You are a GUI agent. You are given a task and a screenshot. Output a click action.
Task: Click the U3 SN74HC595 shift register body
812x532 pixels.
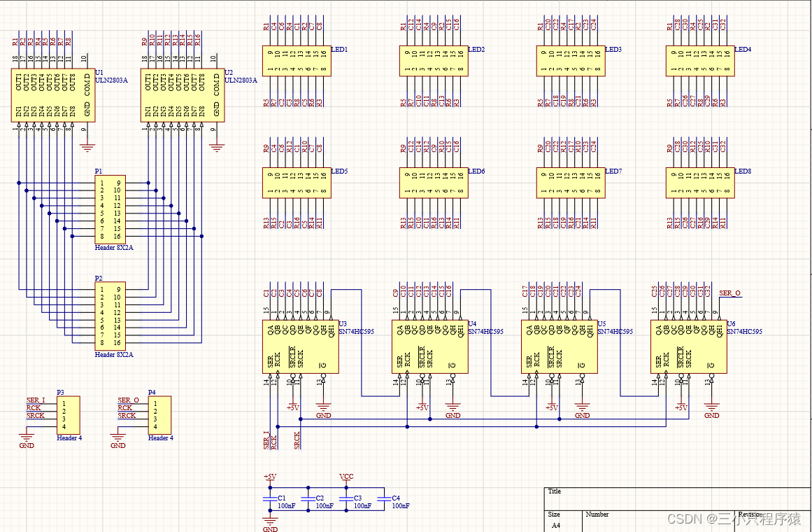click(300, 347)
